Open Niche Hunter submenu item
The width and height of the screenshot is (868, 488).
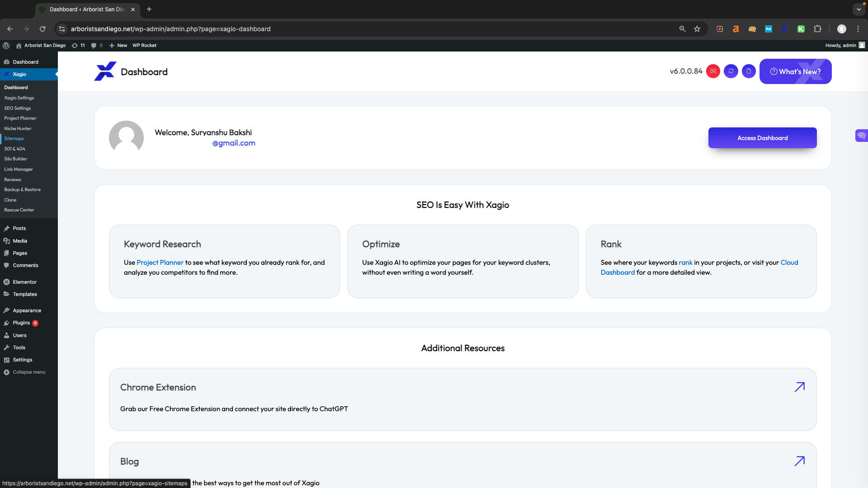18,128
